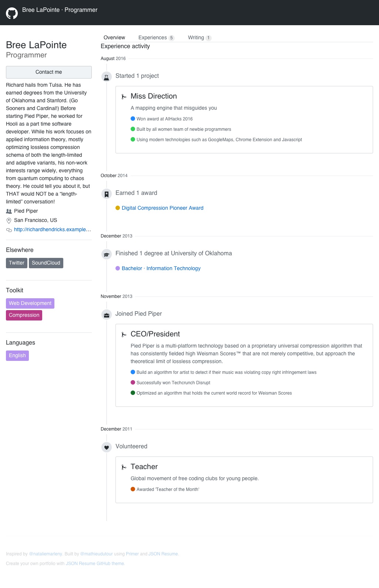
Task: Click the people icon beside Pied Piper
Action: click(9, 211)
